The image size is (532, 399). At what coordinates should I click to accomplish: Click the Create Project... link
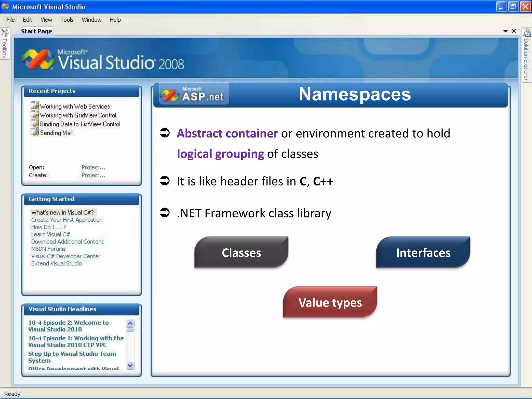point(93,175)
